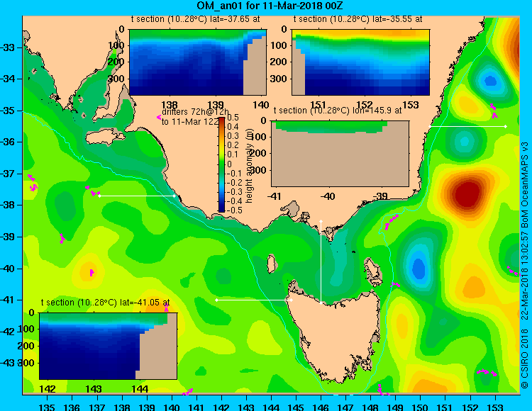Screen dimensions: 532x411
Task: Click the dark red warm eddy near 152E, 37.7S
Action: click(468, 194)
